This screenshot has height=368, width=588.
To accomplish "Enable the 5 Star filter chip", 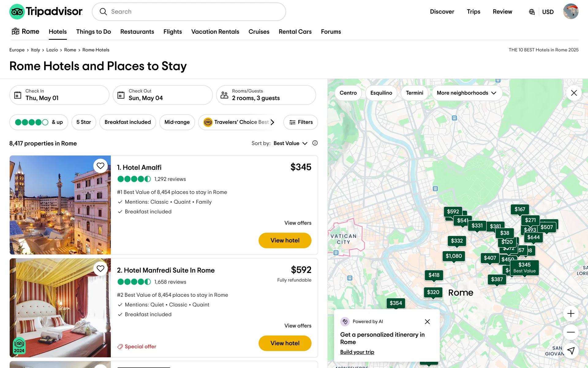I will (84, 122).
